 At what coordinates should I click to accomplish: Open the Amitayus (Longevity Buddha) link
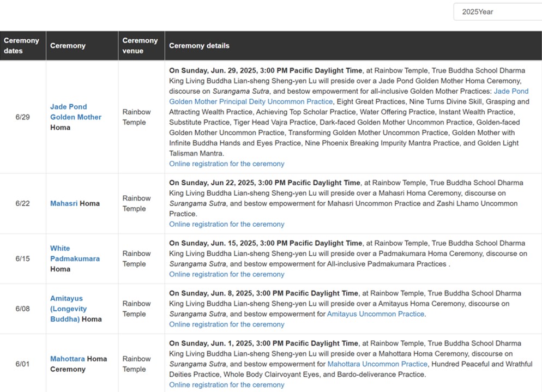69,309
